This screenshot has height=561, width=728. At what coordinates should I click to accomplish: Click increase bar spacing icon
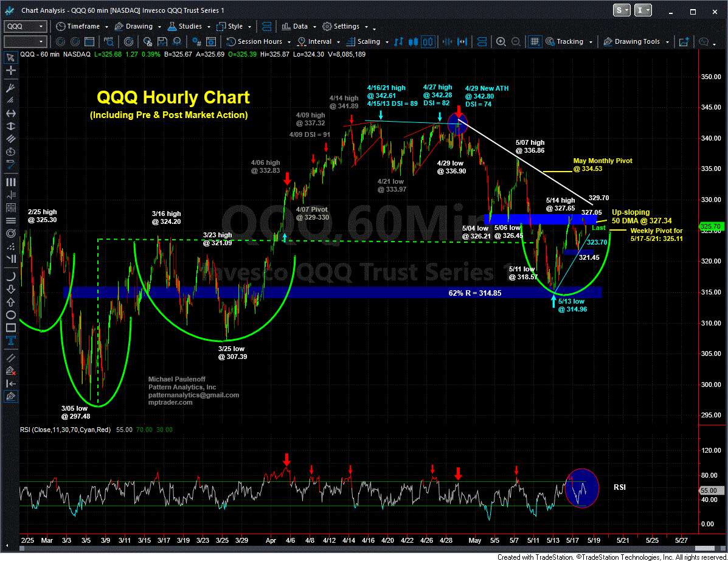tap(462, 42)
